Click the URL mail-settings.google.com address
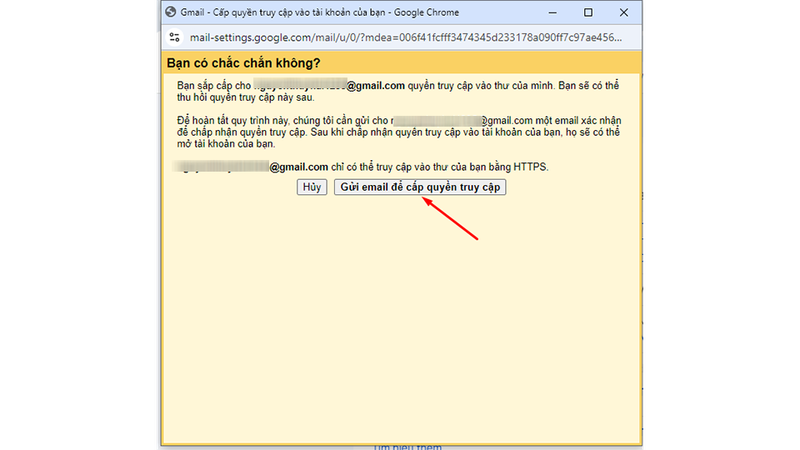This screenshot has width=800, height=450. point(406,37)
